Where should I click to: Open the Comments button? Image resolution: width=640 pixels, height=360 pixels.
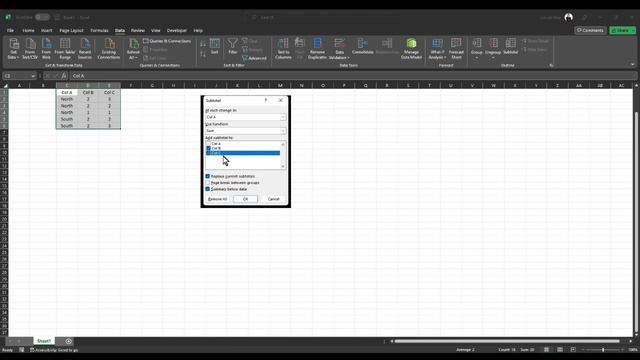tap(590, 30)
